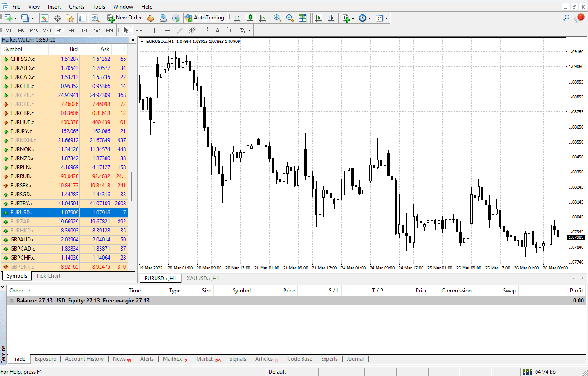
Task: Select the H4 timeframe
Action: 72,31
